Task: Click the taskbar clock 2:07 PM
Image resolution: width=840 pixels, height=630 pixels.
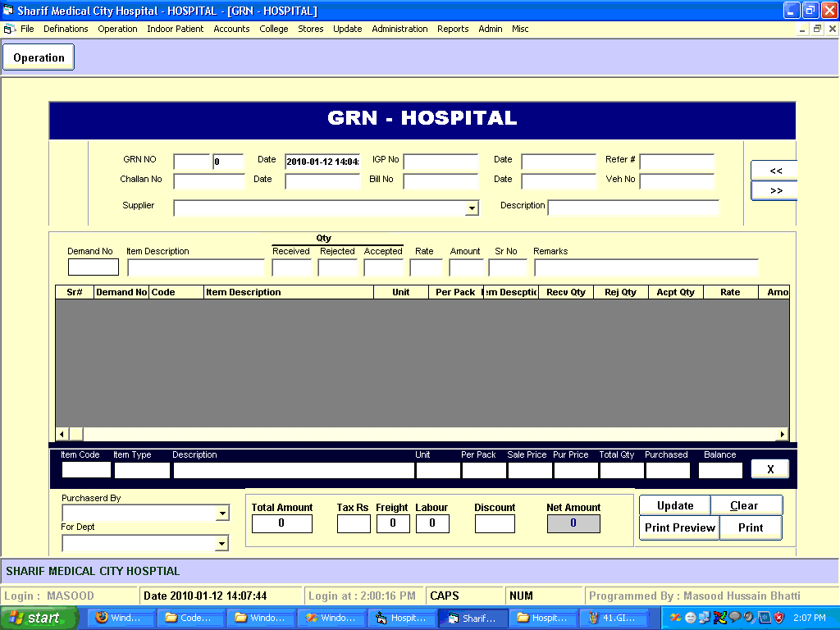Action: tap(809, 618)
